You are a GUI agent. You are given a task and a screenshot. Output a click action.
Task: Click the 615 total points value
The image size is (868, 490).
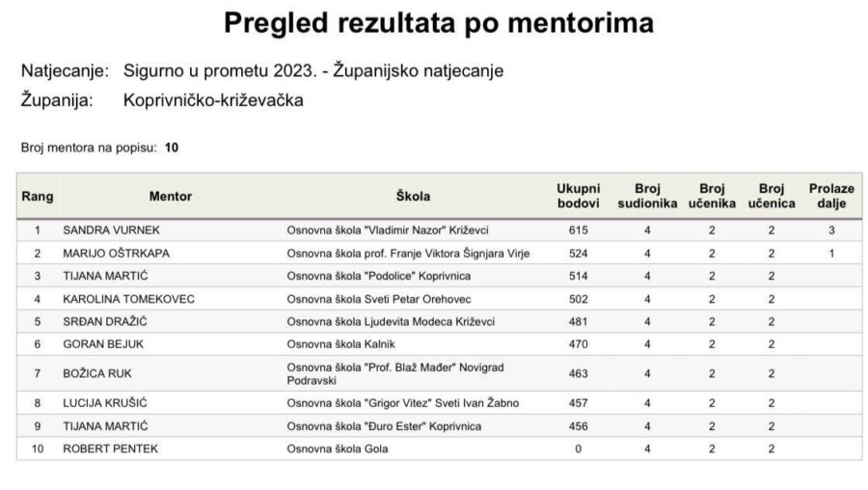578,231
